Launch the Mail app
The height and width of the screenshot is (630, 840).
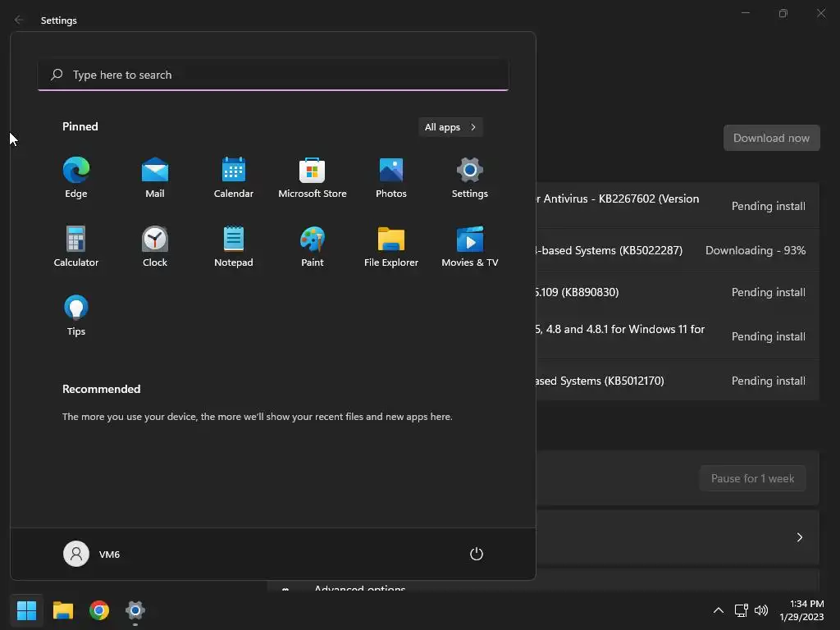(x=155, y=178)
